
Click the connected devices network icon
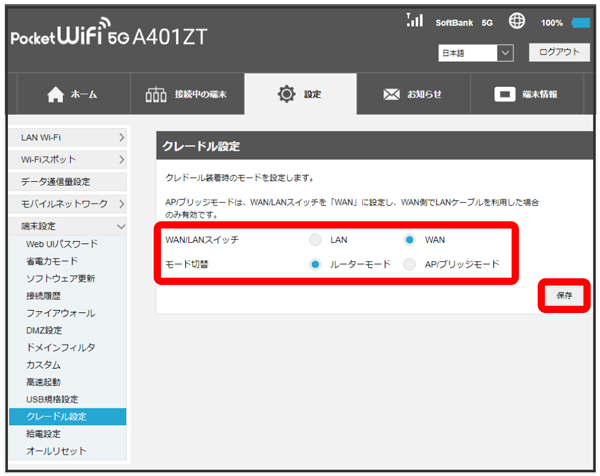click(x=158, y=94)
